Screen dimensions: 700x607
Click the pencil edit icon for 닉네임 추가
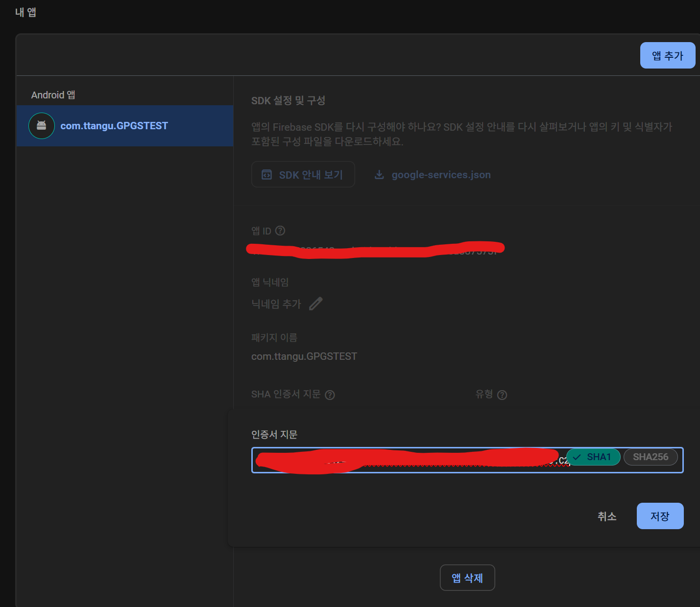click(316, 303)
